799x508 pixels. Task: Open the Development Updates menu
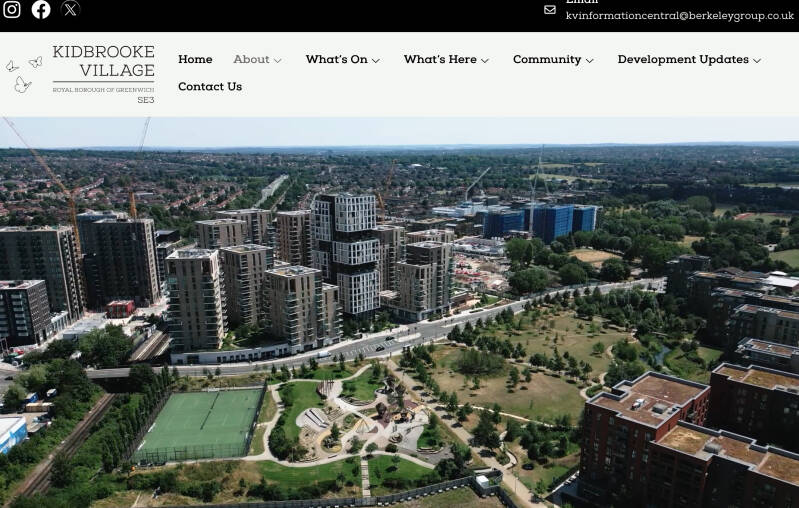(683, 59)
